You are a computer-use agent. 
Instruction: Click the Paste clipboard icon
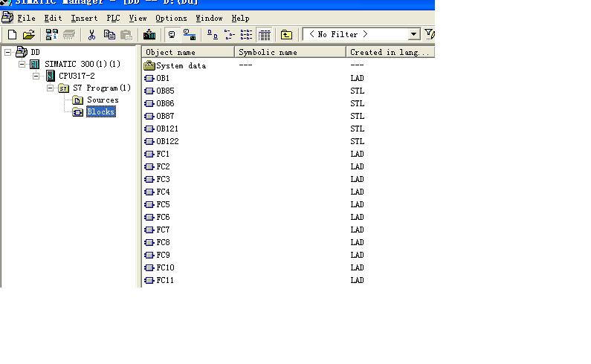[126, 35]
